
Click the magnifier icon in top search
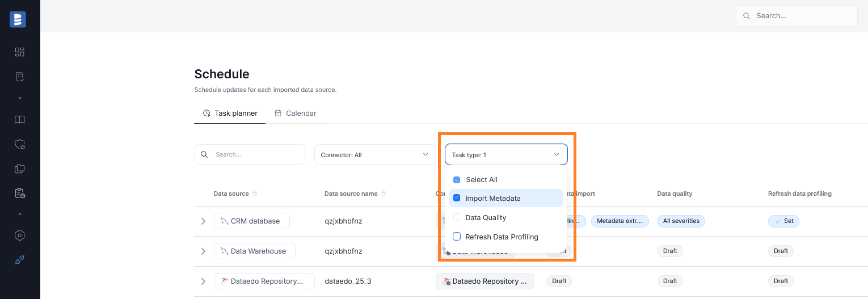(747, 16)
